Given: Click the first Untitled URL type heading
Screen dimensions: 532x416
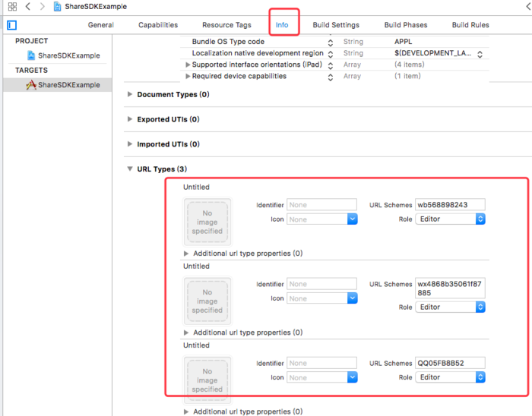Looking at the screenshot, I should click(196, 187).
